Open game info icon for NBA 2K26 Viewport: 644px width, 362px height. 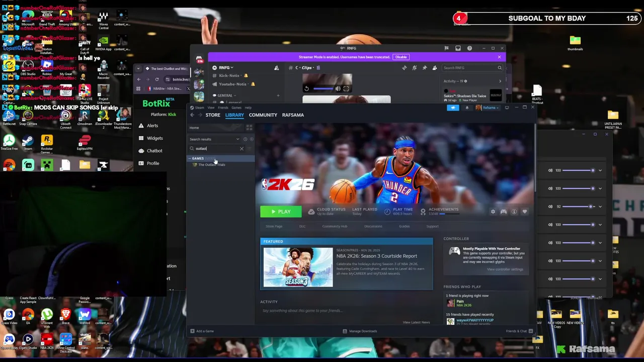point(514,212)
